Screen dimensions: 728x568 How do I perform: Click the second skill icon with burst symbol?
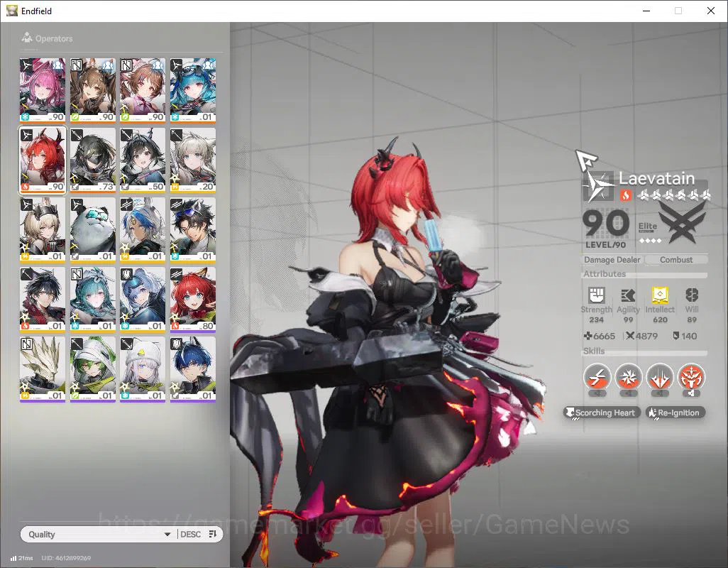point(629,376)
